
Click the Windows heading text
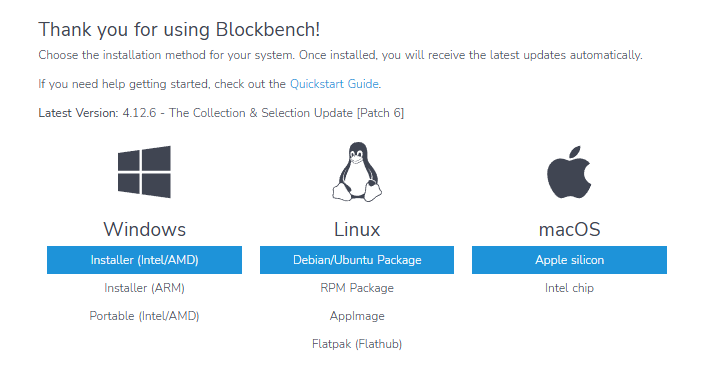(144, 230)
